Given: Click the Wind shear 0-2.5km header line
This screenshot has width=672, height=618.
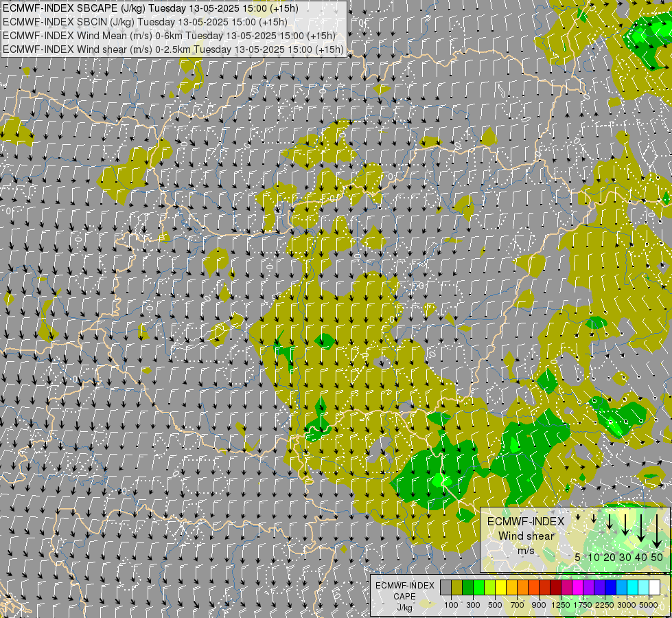Looking at the screenshot, I should coord(173,49).
